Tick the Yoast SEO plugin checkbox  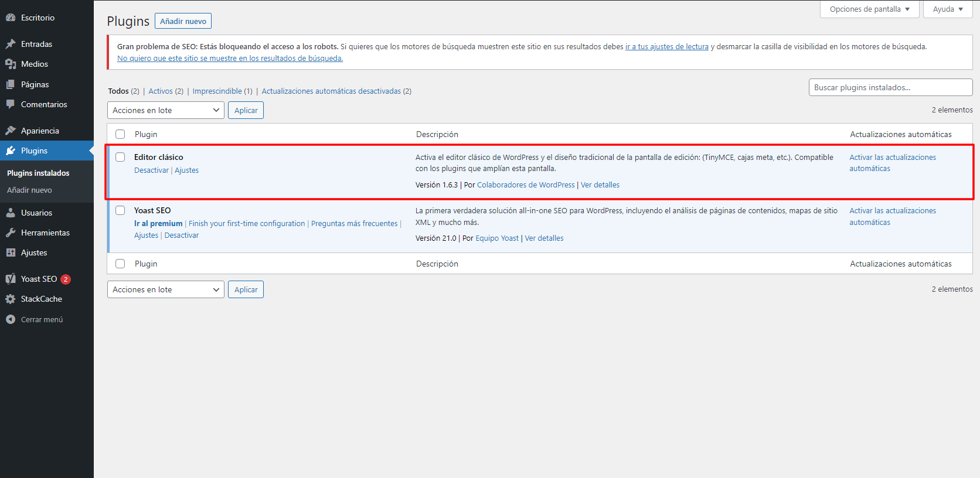[120, 210]
